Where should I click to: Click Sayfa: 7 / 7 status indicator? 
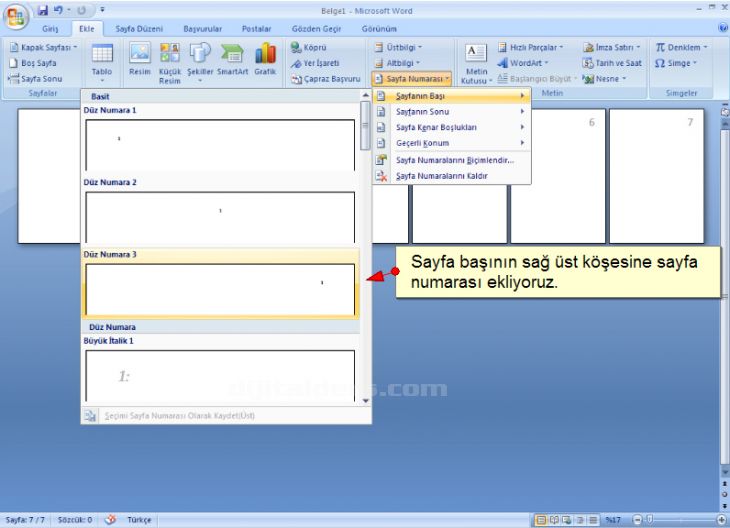point(25,520)
